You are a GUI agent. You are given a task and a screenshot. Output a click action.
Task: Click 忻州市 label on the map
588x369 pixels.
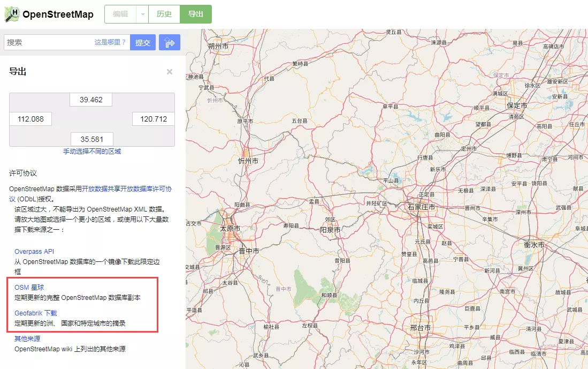248,161
